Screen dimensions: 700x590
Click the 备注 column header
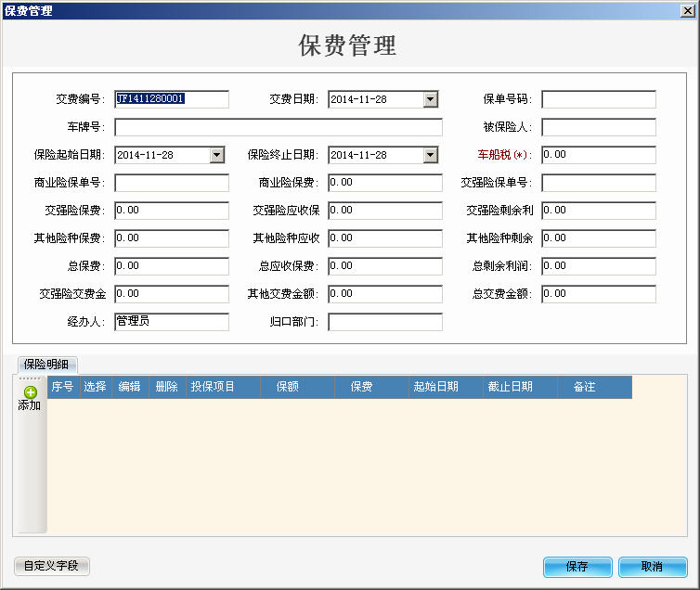[x=595, y=387]
